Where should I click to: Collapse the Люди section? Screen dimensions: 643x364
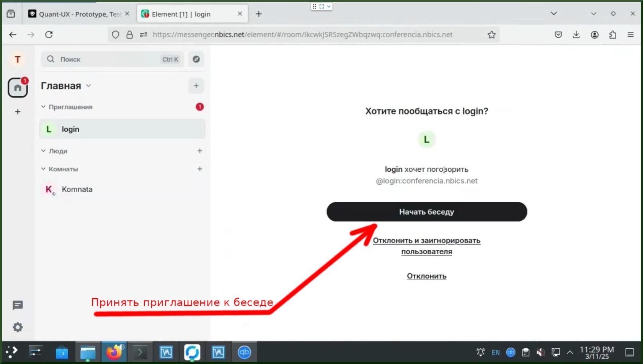43,151
